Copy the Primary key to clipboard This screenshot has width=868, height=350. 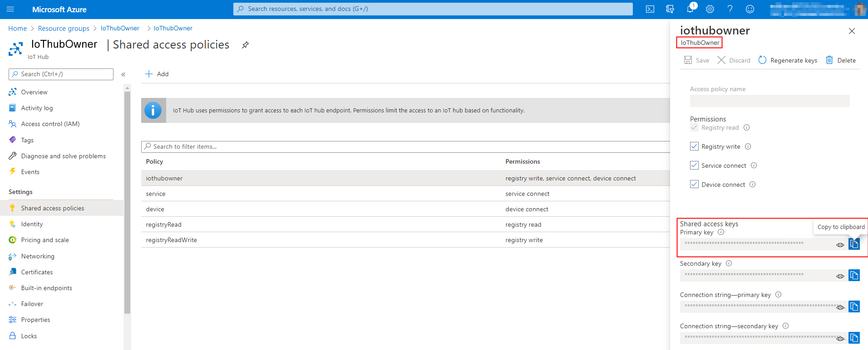pyautogui.click(x=854, y=244)
